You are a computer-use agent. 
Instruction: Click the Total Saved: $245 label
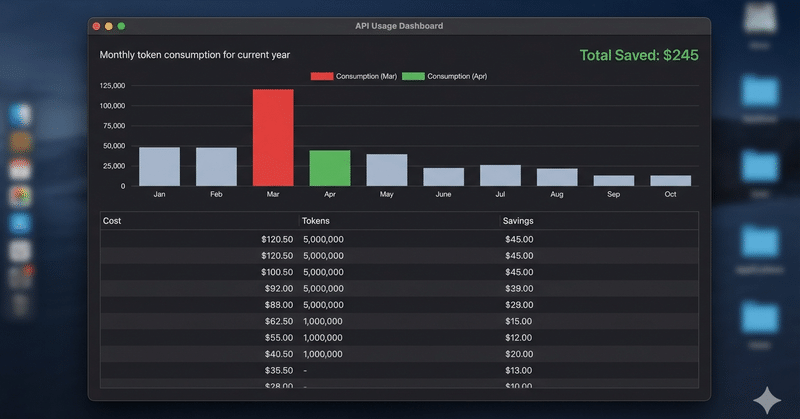click(x=639, y=55)
